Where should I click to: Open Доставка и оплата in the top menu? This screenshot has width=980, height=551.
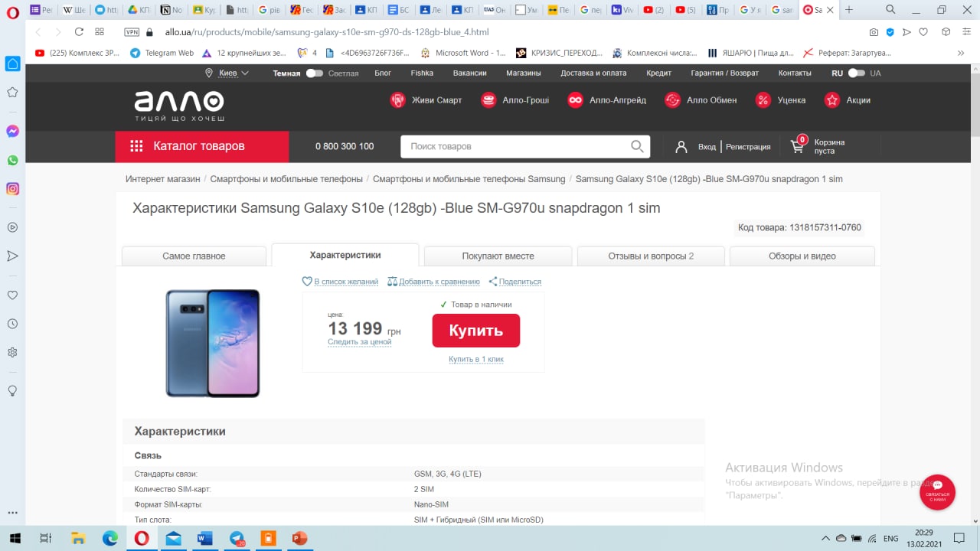coord(593,73)
